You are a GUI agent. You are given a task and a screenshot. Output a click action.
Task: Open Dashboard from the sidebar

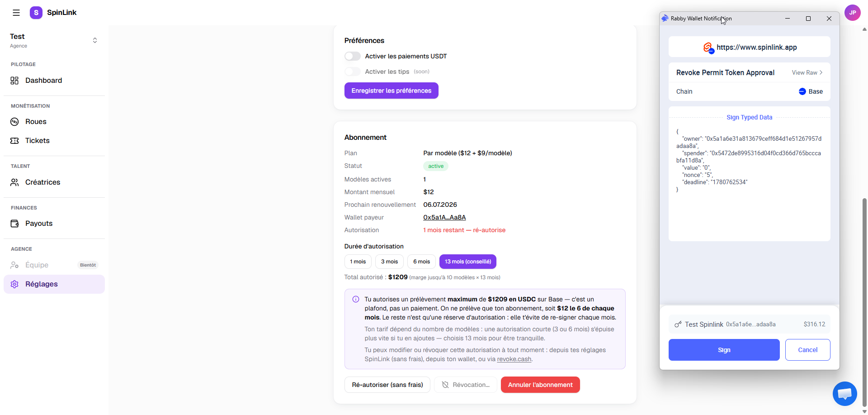[x=54, y=81]
